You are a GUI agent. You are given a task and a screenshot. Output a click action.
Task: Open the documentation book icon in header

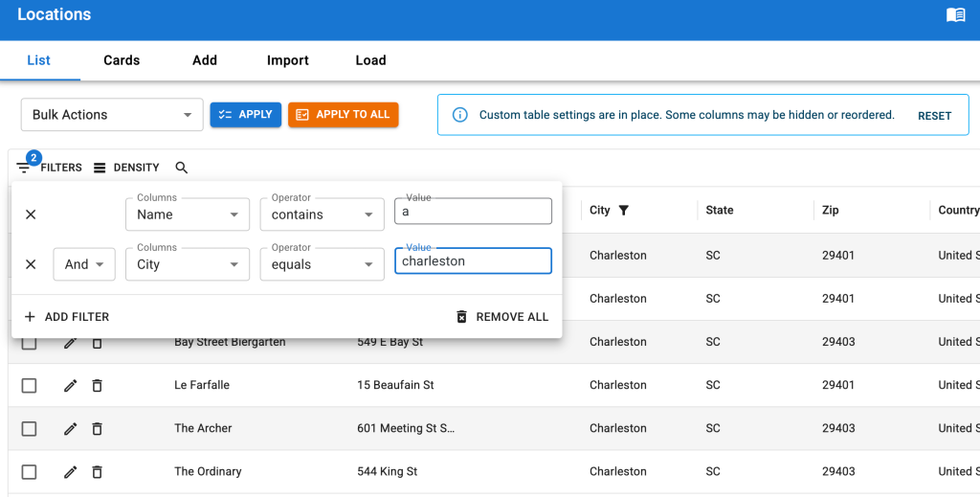[x=955, y=14]
